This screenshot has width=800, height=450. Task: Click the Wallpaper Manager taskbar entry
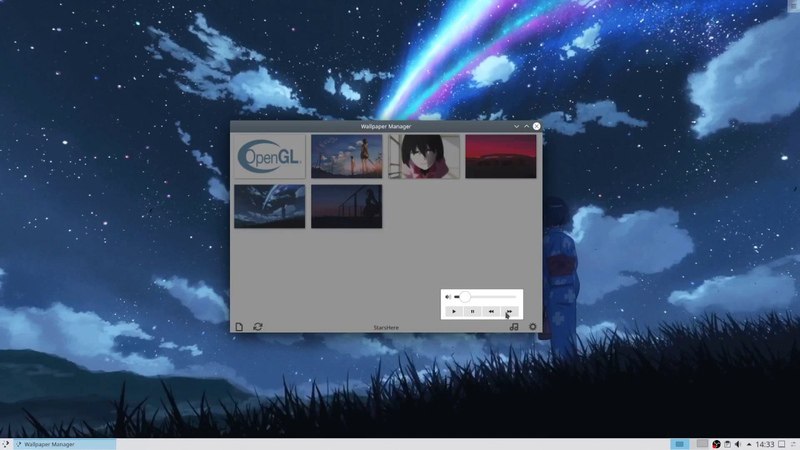[64, 444]
